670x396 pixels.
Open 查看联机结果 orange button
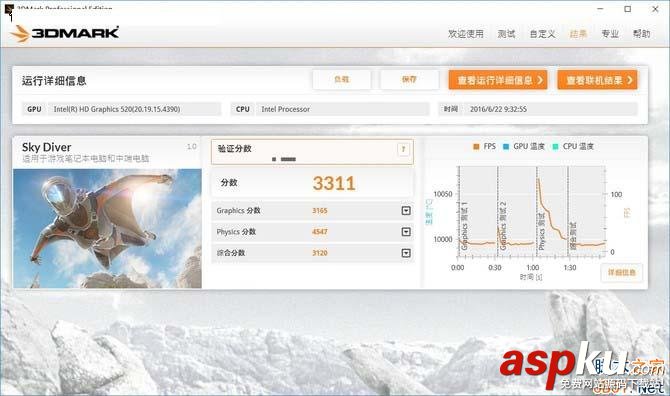tap(597, 80)
